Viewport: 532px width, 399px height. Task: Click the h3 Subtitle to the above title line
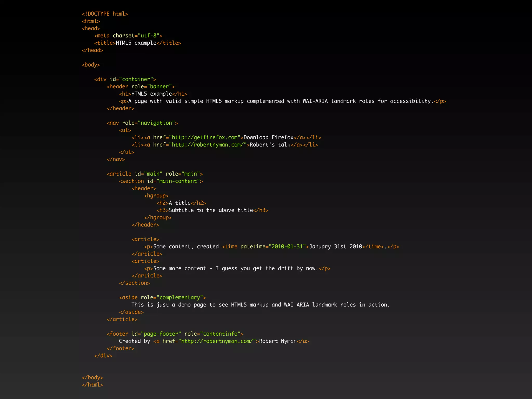tap(212, 210)
